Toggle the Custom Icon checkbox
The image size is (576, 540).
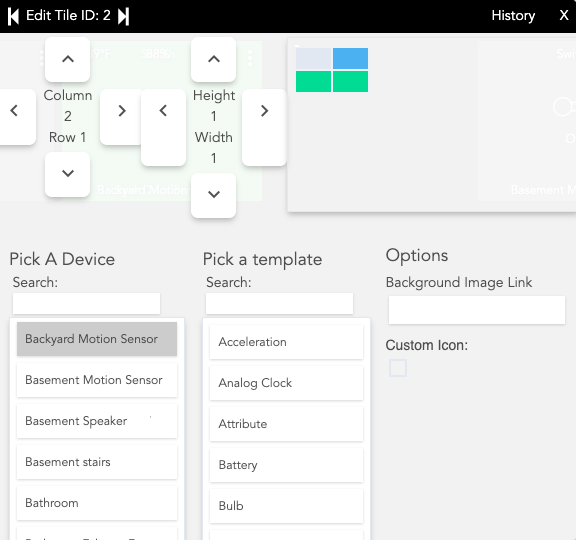(x=398, y=368)
